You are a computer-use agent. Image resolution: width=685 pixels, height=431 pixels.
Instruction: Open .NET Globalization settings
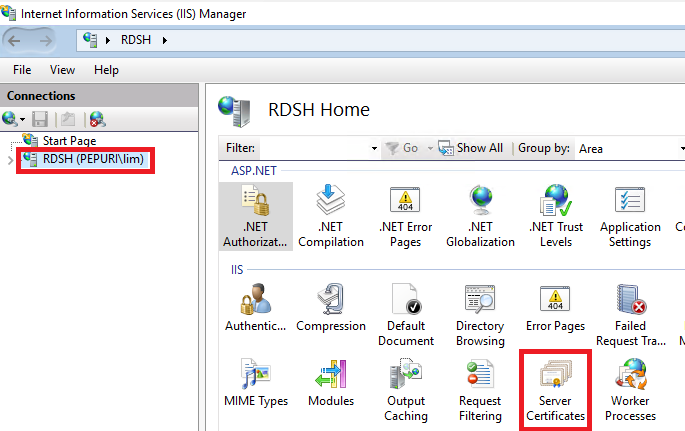point(481,217)
